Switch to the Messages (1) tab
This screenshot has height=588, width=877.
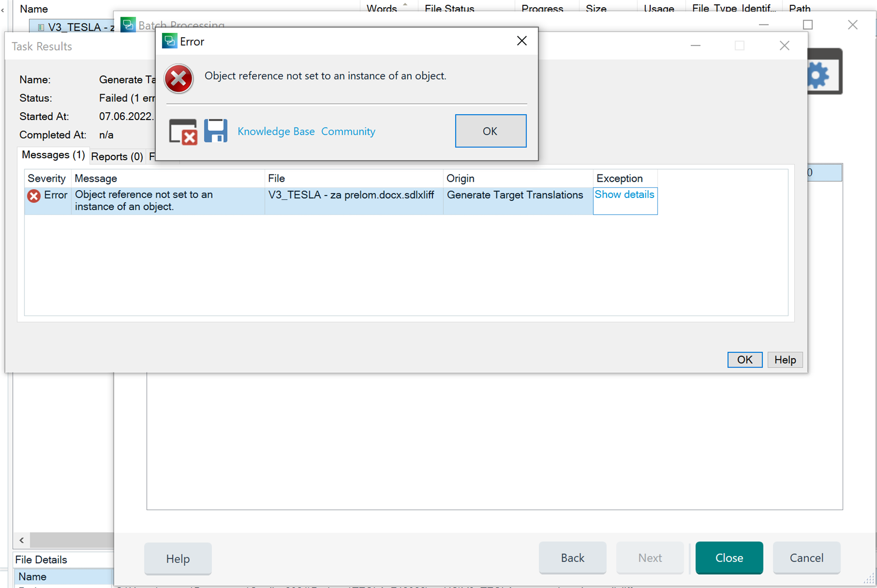53,155
